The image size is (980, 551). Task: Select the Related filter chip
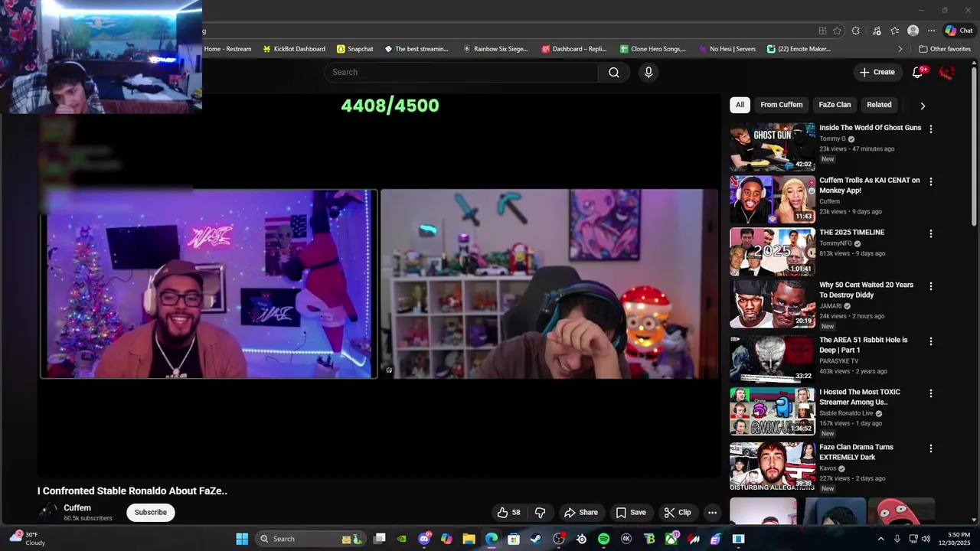(879, 105)
